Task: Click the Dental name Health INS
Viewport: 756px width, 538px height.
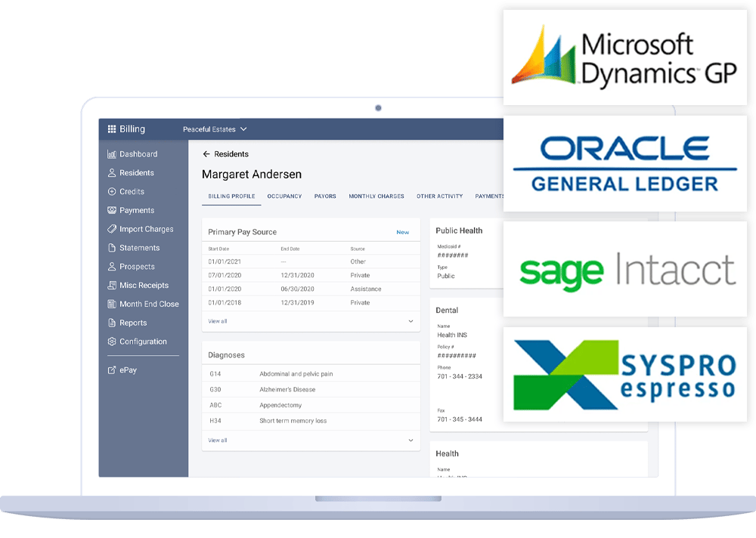Action: (452, 335)
